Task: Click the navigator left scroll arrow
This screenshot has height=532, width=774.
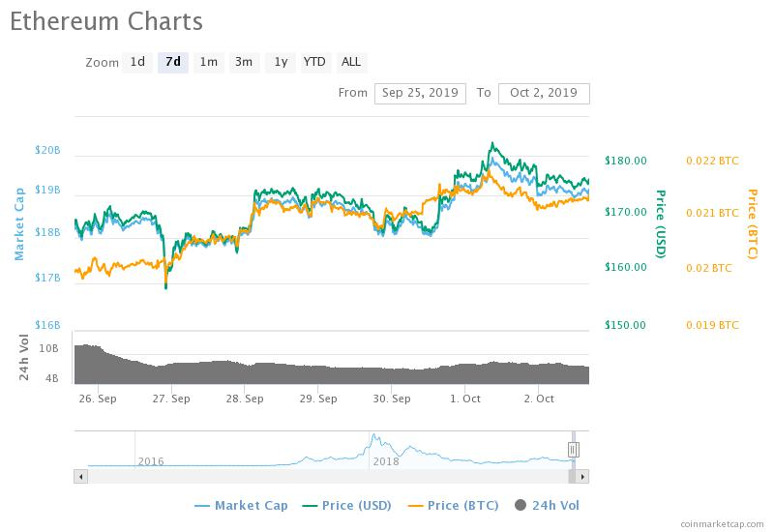Action: (x=81, y=476)
